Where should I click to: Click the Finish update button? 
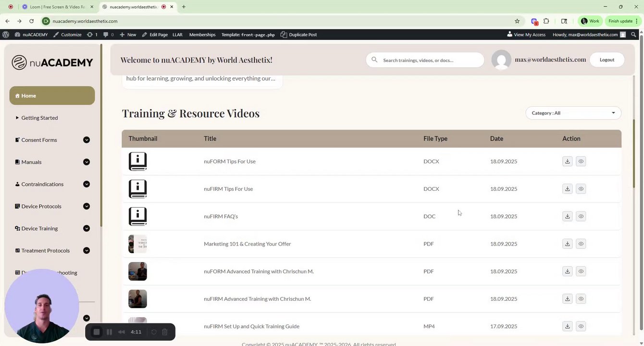click(x=623, y=21)
